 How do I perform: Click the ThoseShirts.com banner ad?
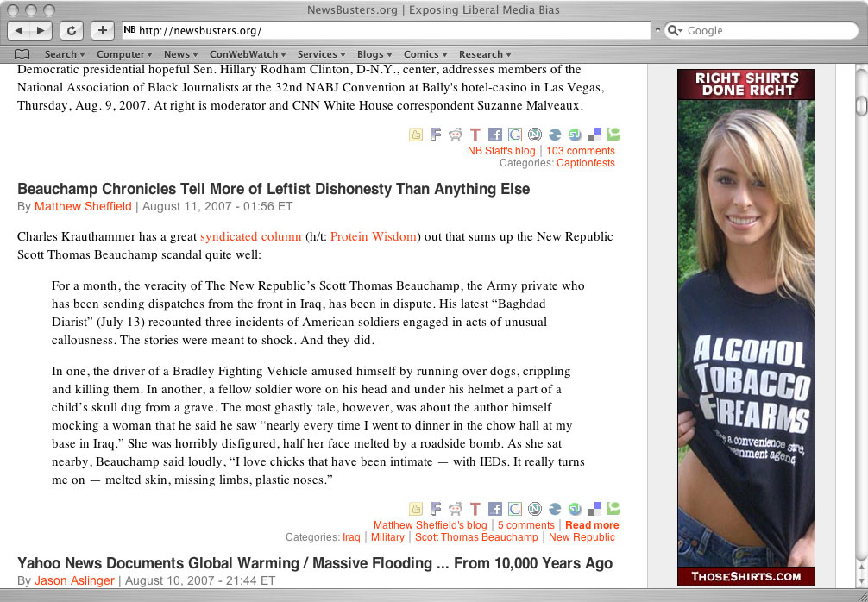click(x=746, y=328)
